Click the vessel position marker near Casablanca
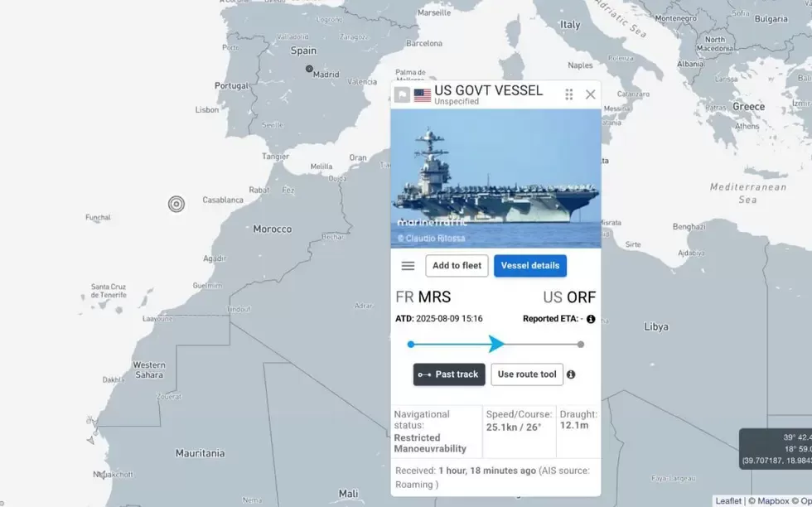Screen dimensions: 812x507 (x=176, y=204)
